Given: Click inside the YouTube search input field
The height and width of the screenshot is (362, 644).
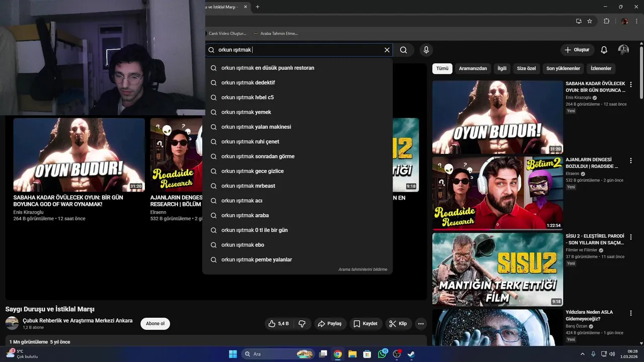Looking at the screenshot, I should coord(299,50).
